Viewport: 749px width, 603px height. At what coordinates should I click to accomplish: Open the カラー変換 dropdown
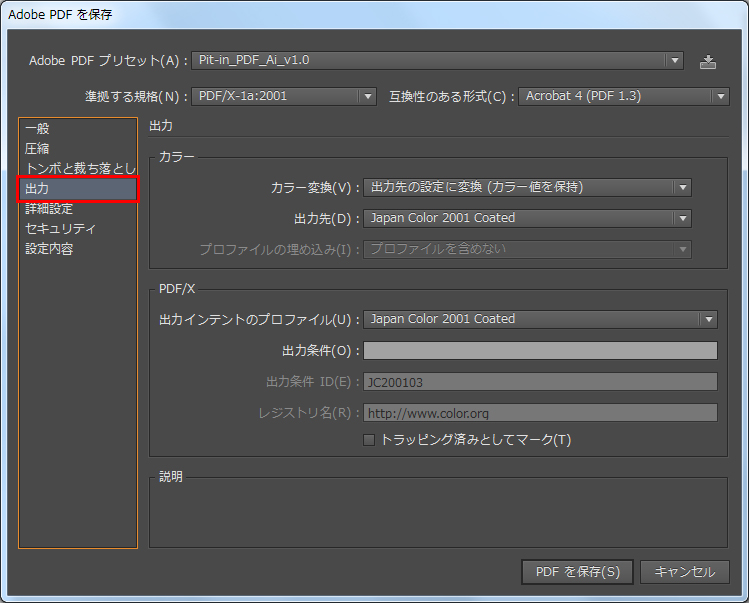pyautogui.click(x=527, y=187)
